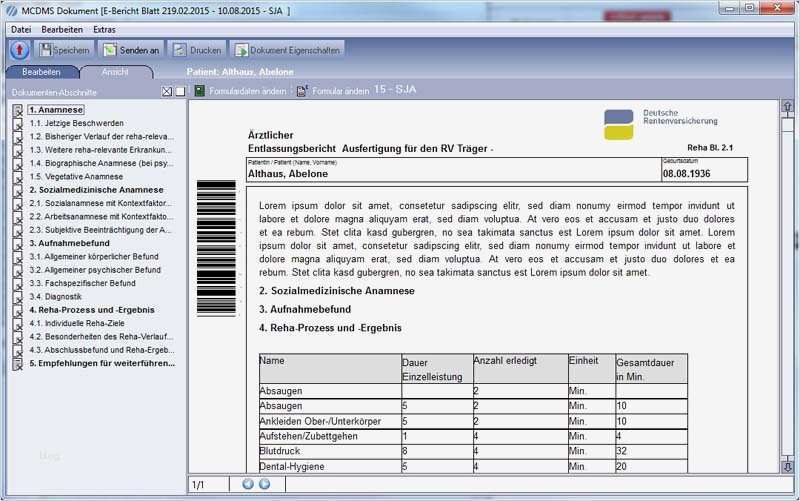800x501 pixels.
Task: Open the Datei menu
Action: (x=21, y=29)
